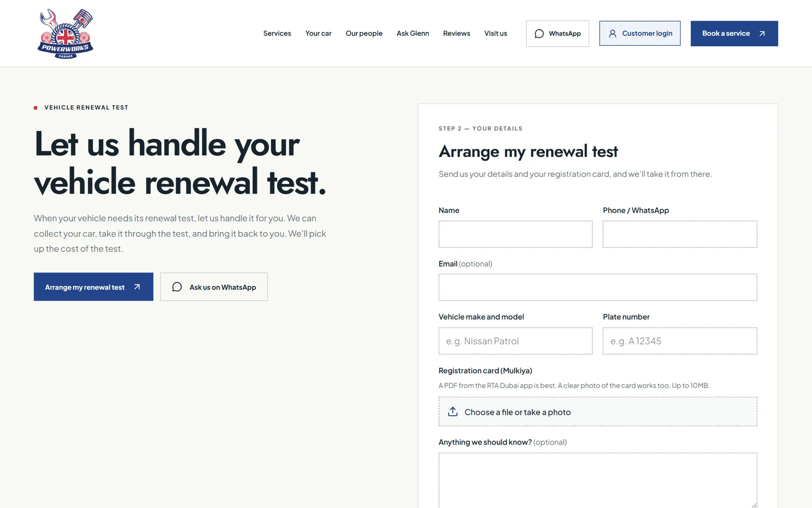Click the WhatsApp speech bubble icon in header
This screenshot has width=812, height=508.
[x=539, y=34]
